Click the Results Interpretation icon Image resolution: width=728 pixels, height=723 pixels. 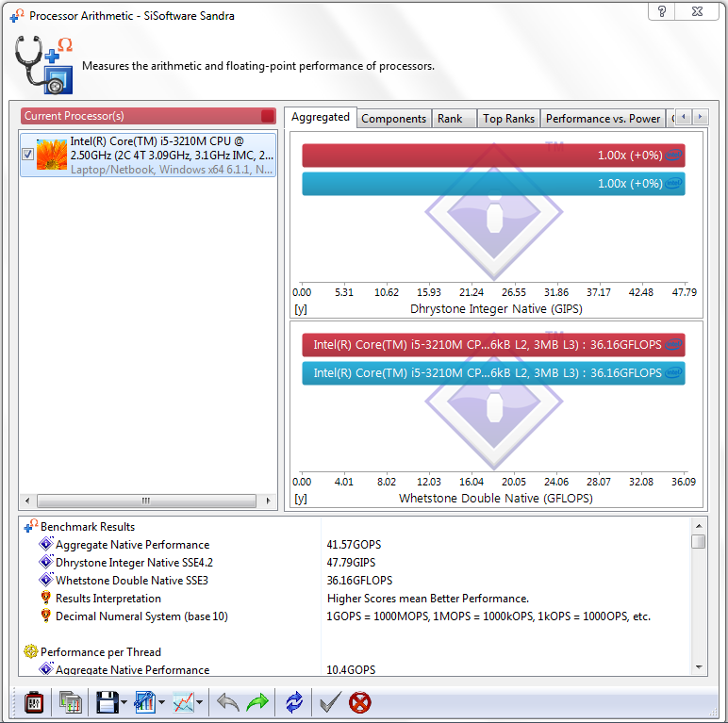click(45, 598)
